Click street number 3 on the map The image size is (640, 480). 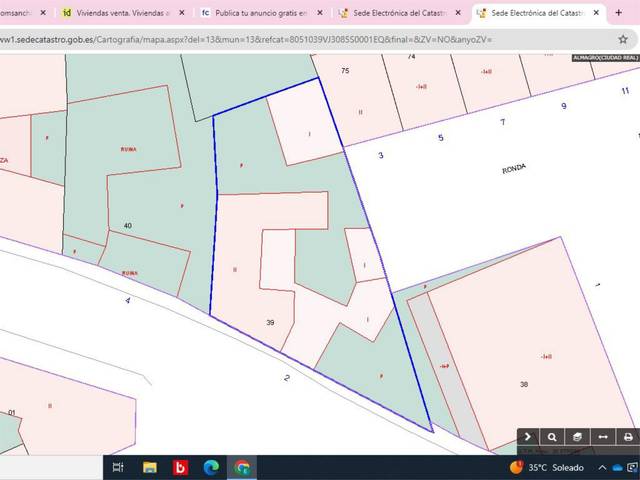[381, 155]
